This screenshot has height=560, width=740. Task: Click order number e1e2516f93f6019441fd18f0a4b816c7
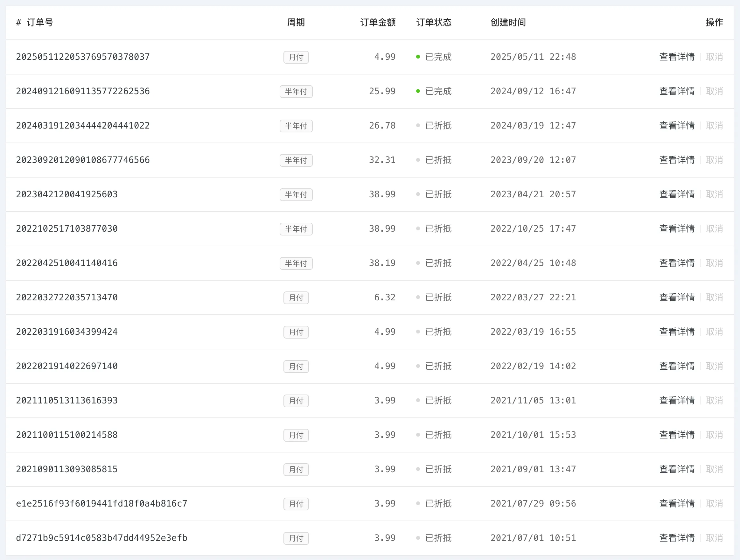pos(101,504)
